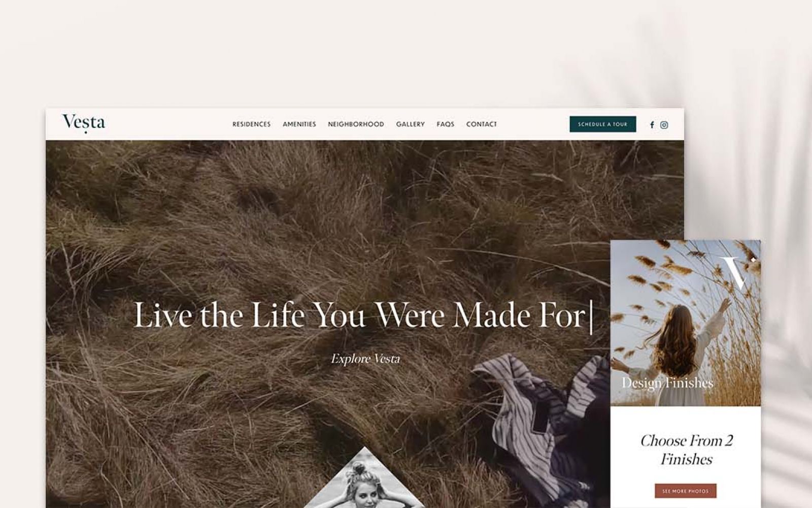Click the Live the Life headline text

pos(363,315)
